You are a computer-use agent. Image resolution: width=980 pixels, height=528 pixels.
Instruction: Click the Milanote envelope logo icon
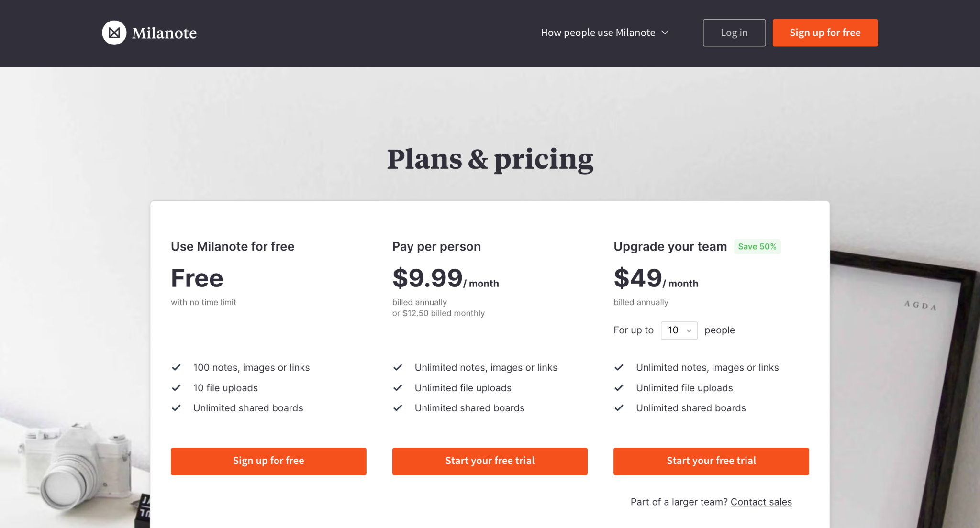tap(113, 33)
